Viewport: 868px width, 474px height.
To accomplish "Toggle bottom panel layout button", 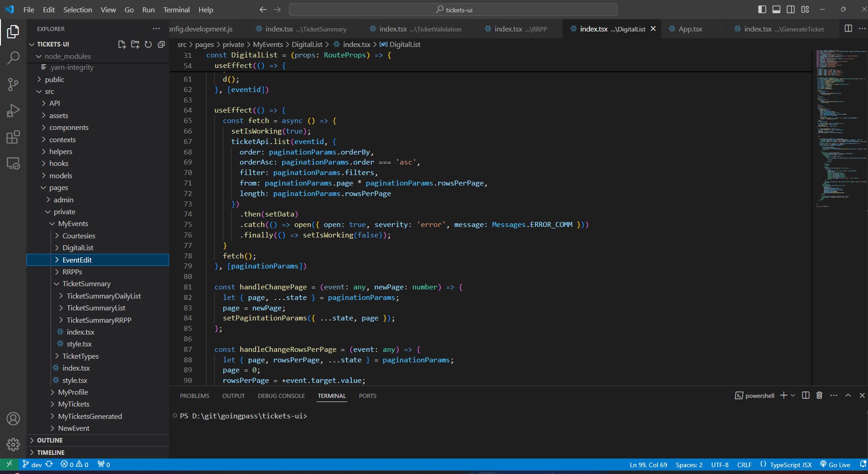I will [776, 10].
